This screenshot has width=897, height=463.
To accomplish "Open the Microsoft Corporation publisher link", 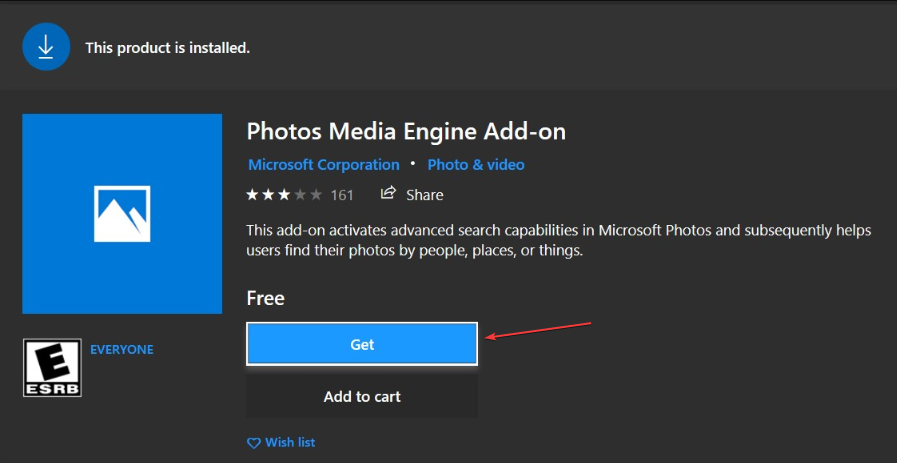I will point(324,165).
